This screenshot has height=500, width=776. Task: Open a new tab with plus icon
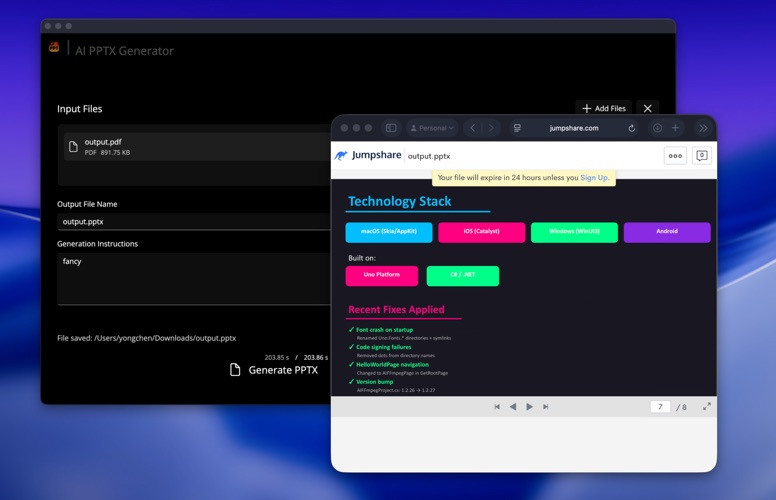coord(675,128)
